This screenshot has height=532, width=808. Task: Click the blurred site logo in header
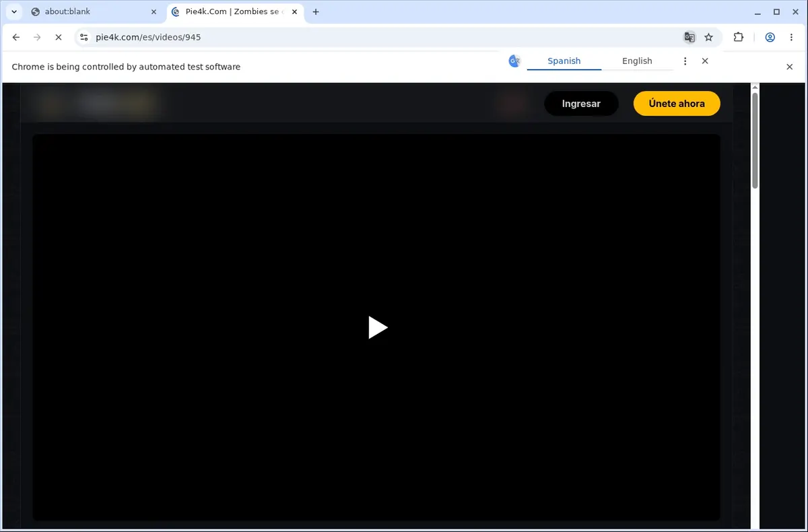coord(98,103)
